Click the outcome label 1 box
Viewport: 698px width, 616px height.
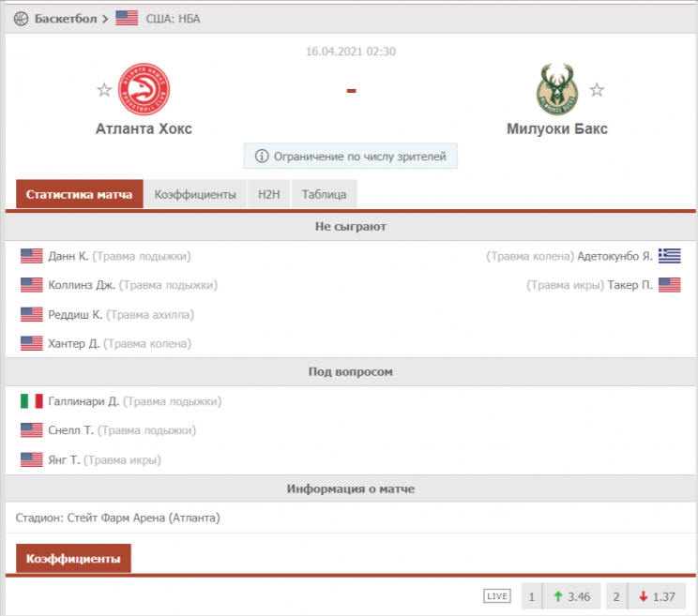532,596
